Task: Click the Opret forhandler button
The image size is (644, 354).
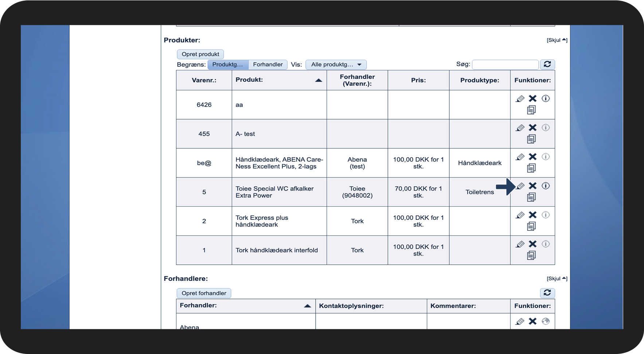Action: 204,293
